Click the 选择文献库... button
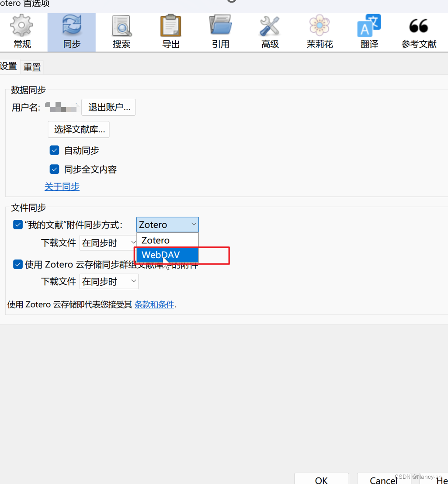The height and width of the screenshot is (484, 448). coord(79,129)
